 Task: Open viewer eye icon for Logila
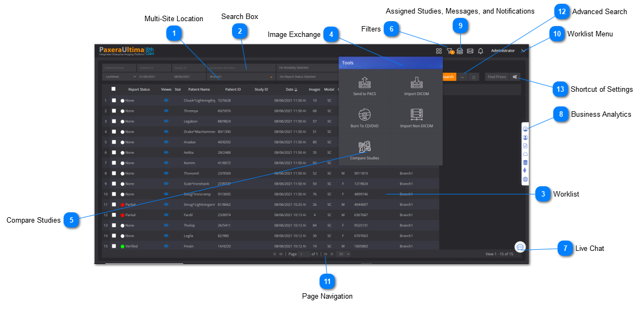click(166, 236)
